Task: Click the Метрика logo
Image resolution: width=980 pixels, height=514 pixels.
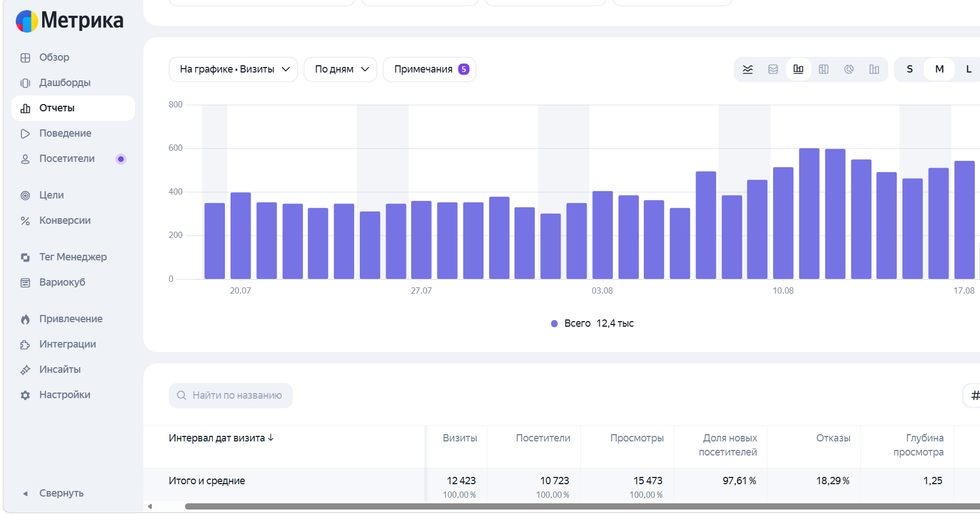Action: click(x=70, y=21)
